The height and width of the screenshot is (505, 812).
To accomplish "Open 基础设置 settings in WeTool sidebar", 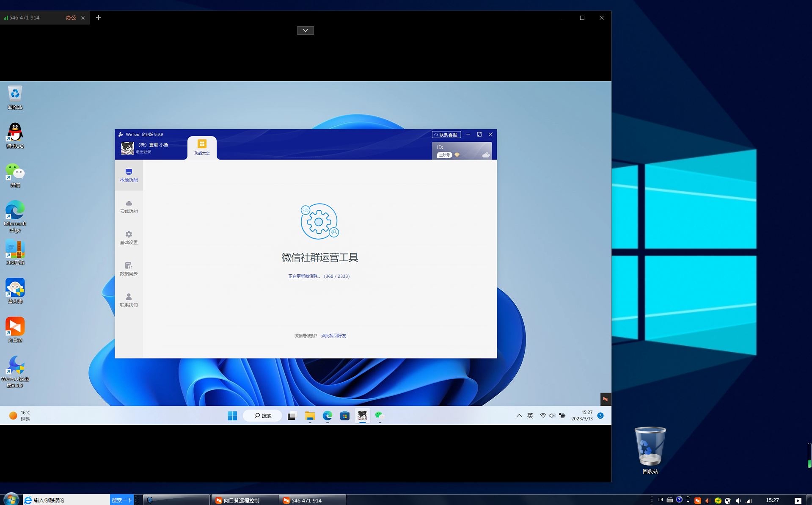I will (x=129, y=237).
